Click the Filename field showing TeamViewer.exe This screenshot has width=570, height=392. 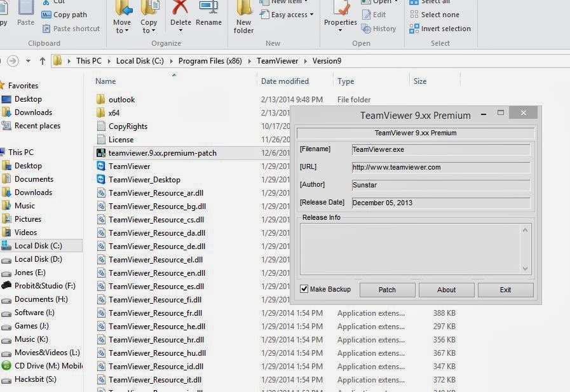click(x=441, y=150)
